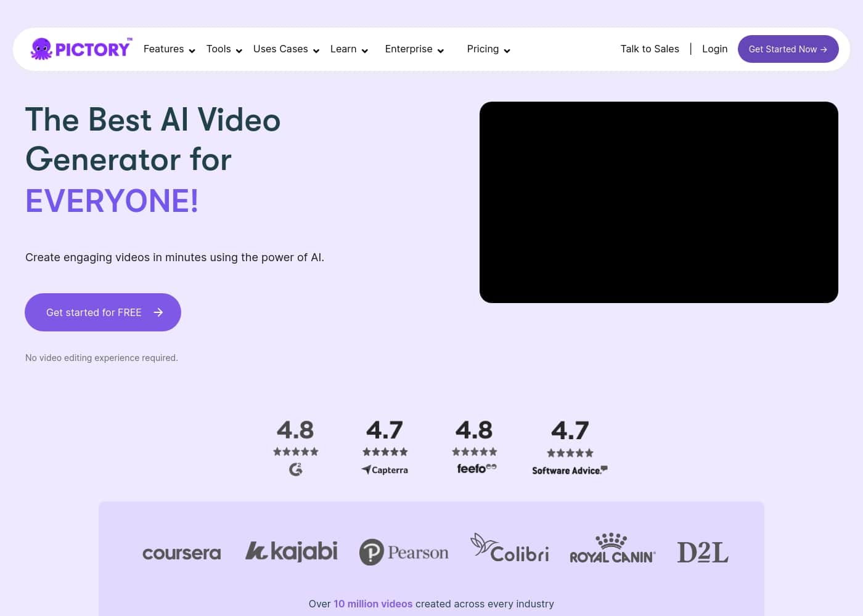This screenshot has width=863, height=616.
Task: Click the Capterra five-star rating
Action: tap(385, 452)
